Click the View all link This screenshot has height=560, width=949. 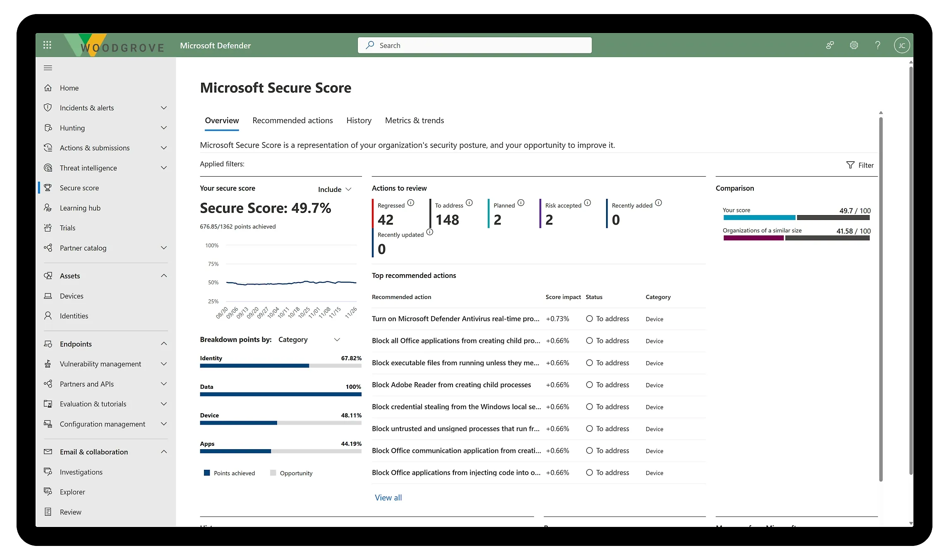[x=388, y=498]
